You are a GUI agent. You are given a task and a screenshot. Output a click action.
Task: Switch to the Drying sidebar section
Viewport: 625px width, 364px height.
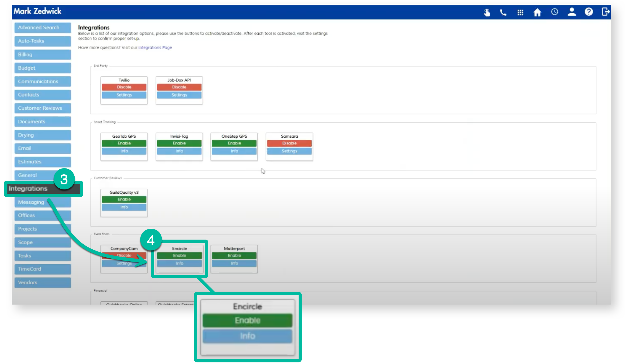tap(42, 135)
